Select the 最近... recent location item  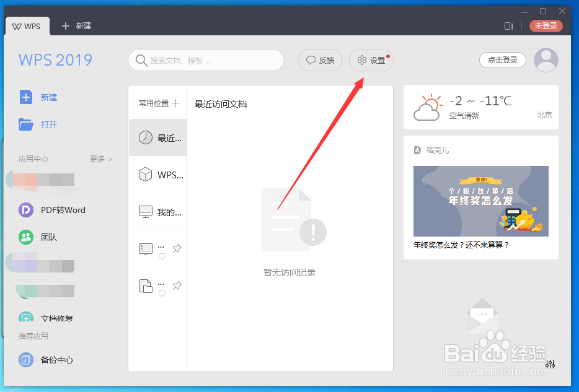(x=158, y=137)
